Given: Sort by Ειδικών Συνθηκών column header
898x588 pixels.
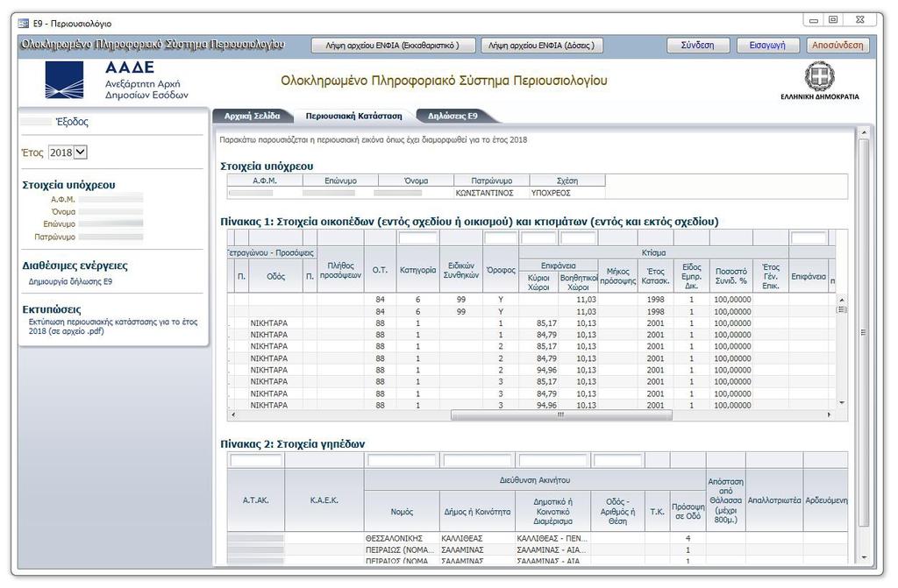Looking at the screenshot, I should 461,270.
